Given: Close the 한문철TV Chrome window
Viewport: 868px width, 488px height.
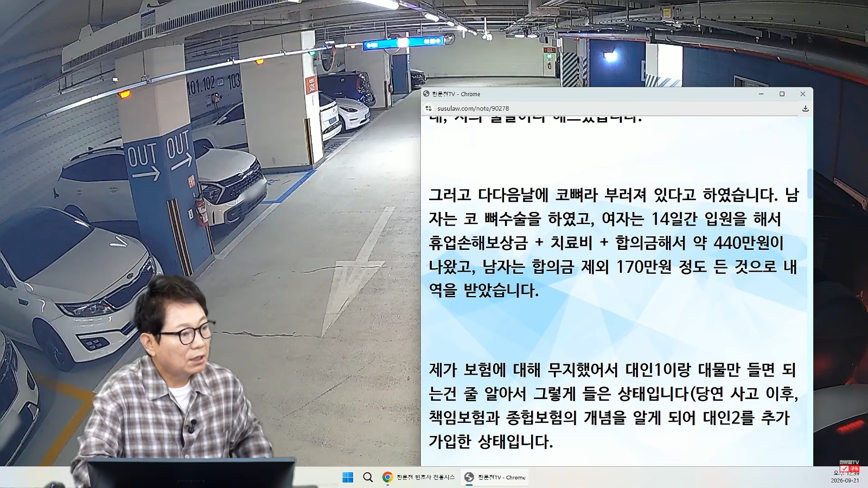Looking at the screenshot, I should pos(803,94).
